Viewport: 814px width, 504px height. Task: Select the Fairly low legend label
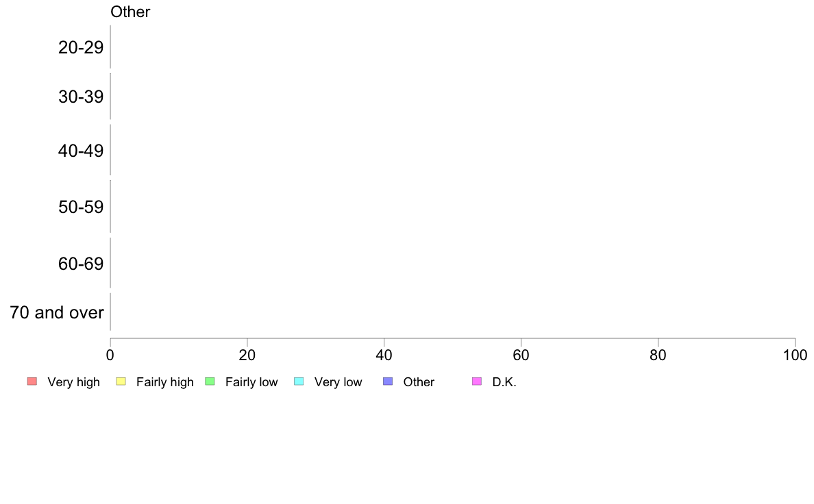tap(251, 382)
